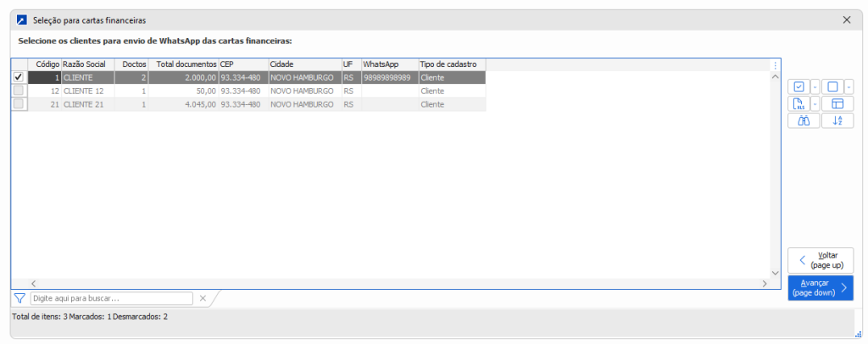Click the Avançar (page down) button
The width and height of the screenshot is (868, 344).
(x=821, y=287)
